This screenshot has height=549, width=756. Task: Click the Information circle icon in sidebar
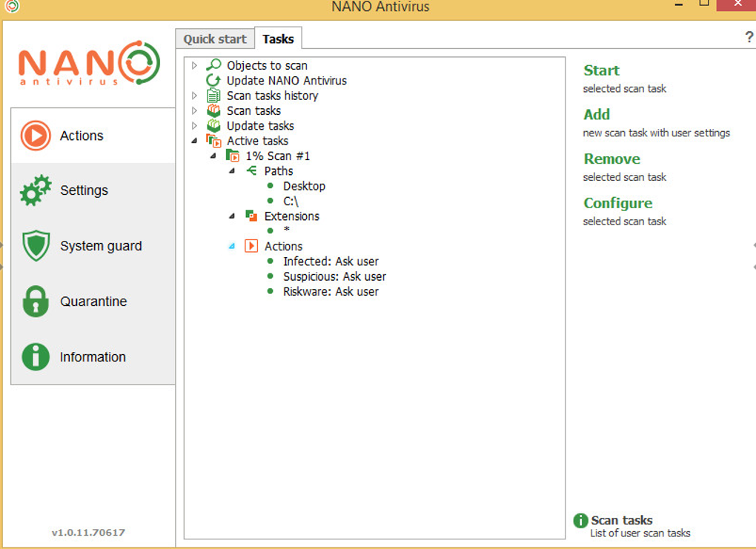click(36, 357)
